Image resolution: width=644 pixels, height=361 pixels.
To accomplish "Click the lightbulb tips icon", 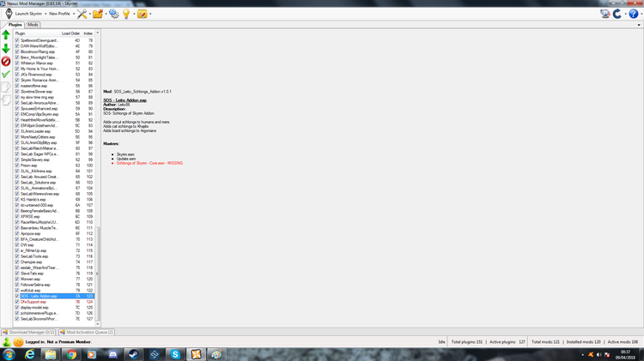I will pyautogui.click(x=126, y=14).
